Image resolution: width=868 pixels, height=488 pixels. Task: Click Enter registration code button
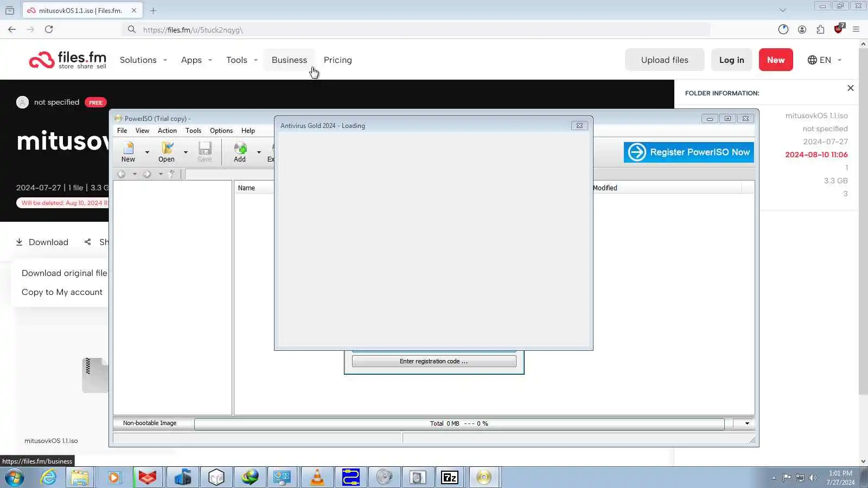(x=434, y=361)
